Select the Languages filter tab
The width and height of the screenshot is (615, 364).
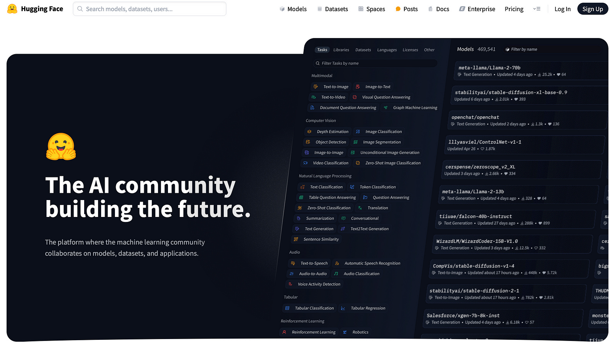click(x=387, y=50)
